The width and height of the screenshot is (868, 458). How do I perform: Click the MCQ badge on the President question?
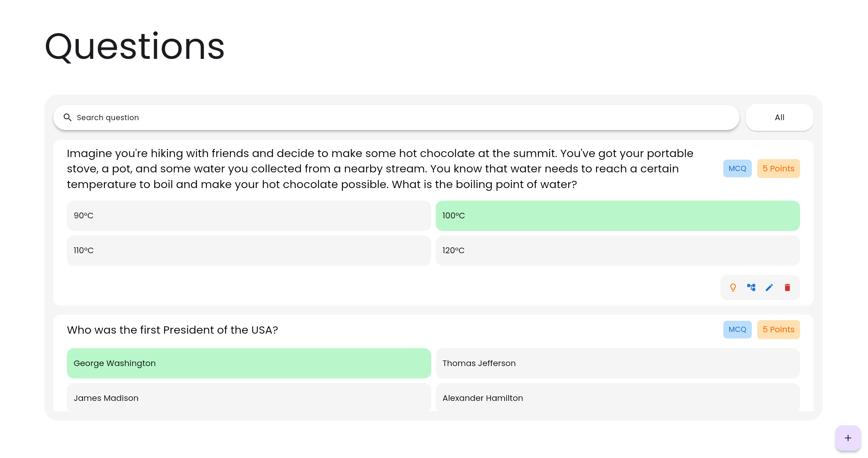click(737, 329)
